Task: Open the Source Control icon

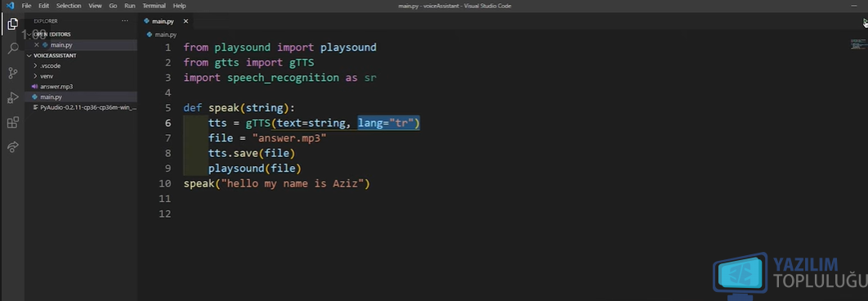Action: (x=12, y=73)
